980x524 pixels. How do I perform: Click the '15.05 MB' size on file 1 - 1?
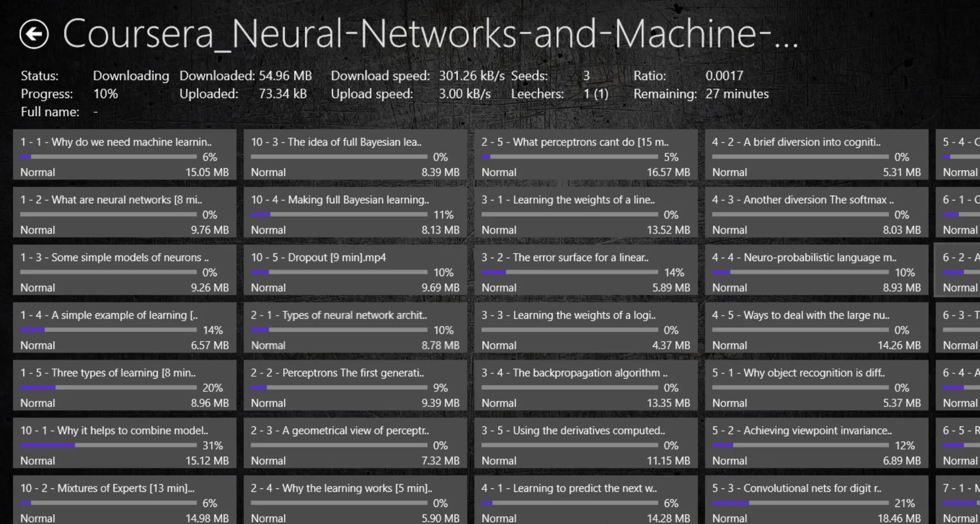pos(207,172)
